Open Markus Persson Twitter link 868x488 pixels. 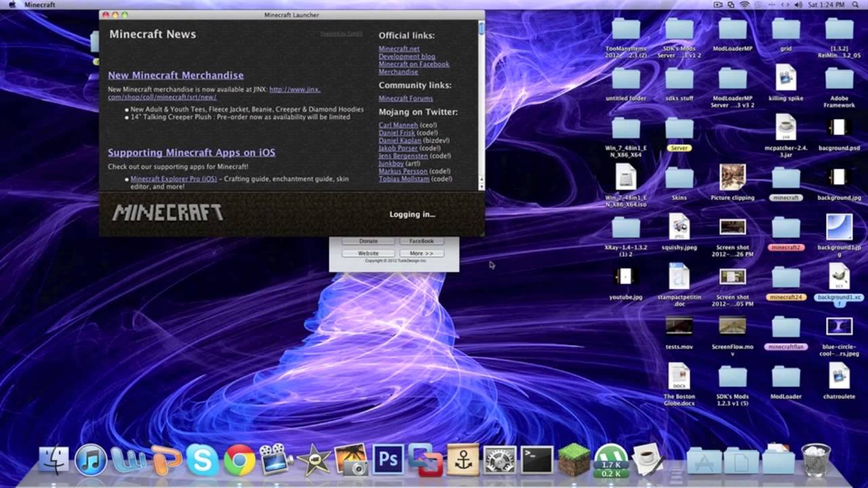(x=403, y=171)
